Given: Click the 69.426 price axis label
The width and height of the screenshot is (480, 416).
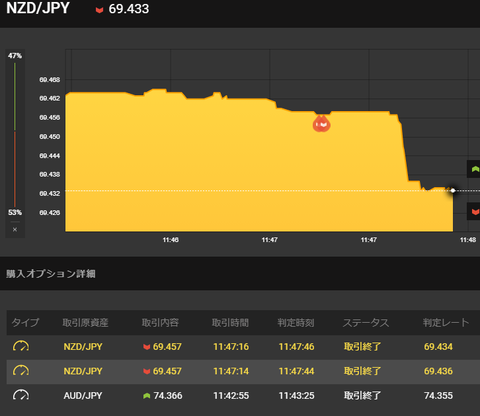Looking at the screenshot, I should (x=50, y=213).
